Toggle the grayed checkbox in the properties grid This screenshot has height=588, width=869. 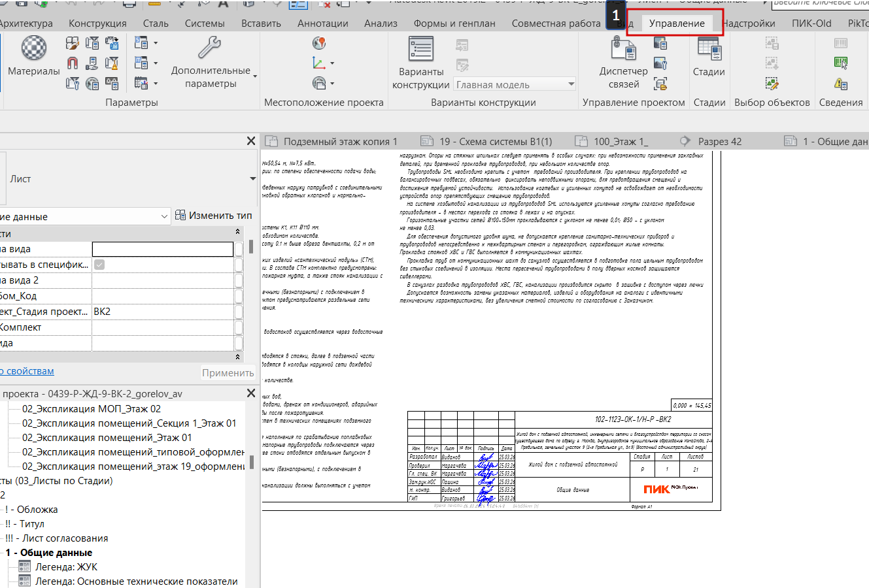[x=99, y=265]
